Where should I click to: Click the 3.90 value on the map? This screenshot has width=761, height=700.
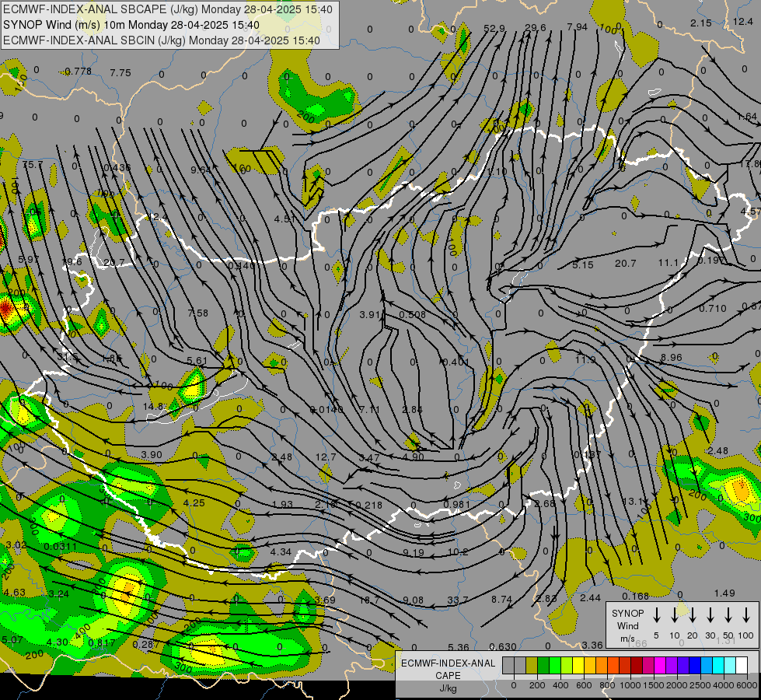point(152,455)
